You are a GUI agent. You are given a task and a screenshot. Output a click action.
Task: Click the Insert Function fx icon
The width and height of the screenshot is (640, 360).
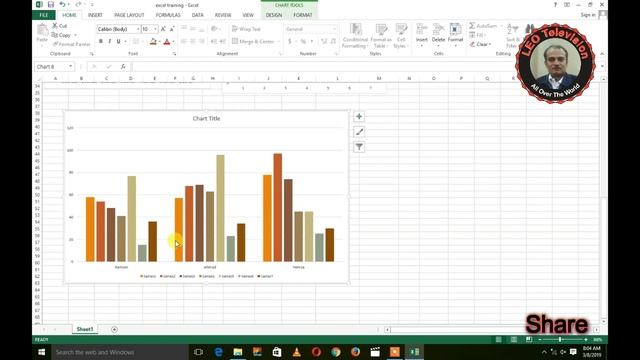[x=123, y=67]
